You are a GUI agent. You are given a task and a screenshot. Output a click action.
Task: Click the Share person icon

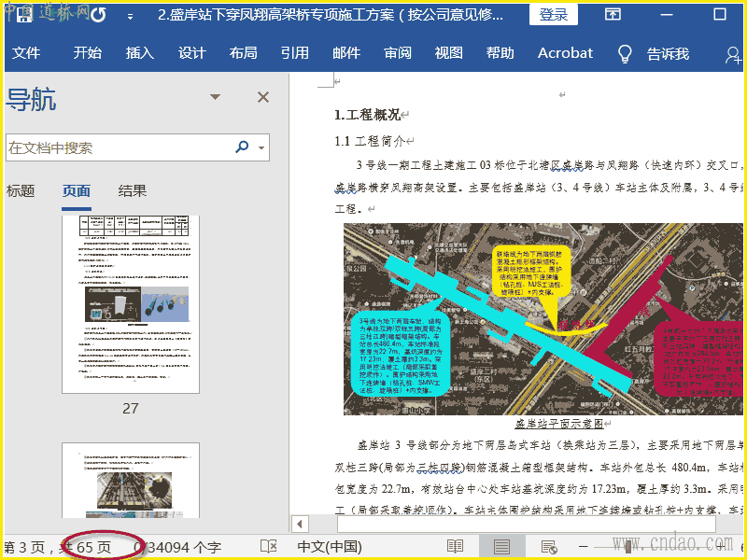tap(733, 55)
